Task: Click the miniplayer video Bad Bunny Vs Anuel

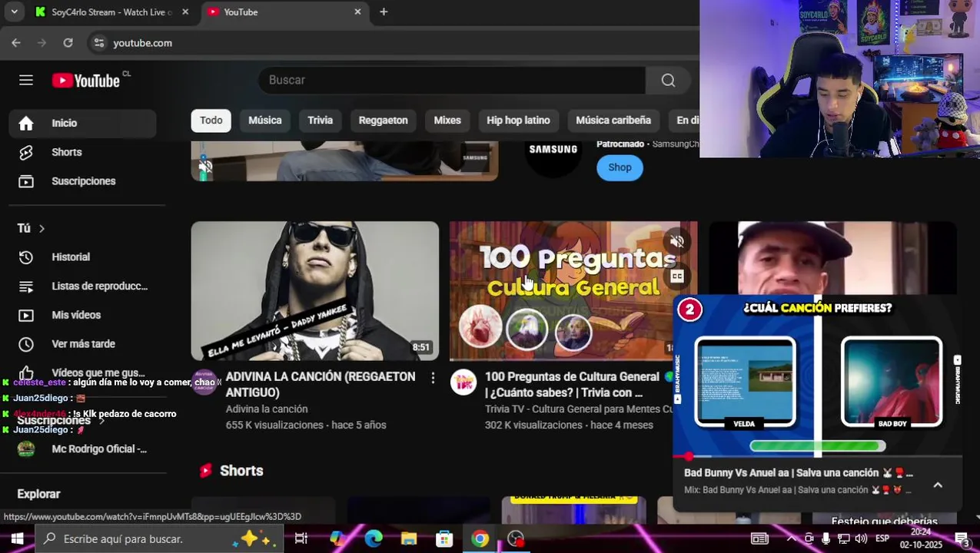Action: [817, 376]
